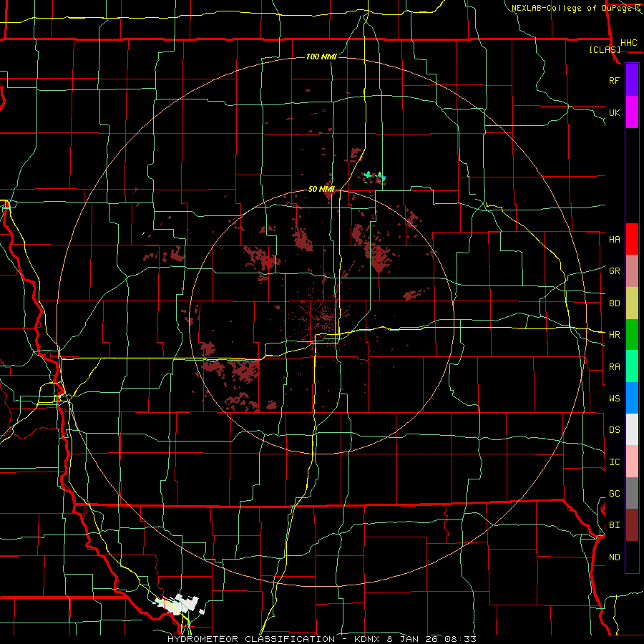The height and width of the screenshot is (644, 644).
Task: Click the 'WS' legend label
Action: (614, 398)
